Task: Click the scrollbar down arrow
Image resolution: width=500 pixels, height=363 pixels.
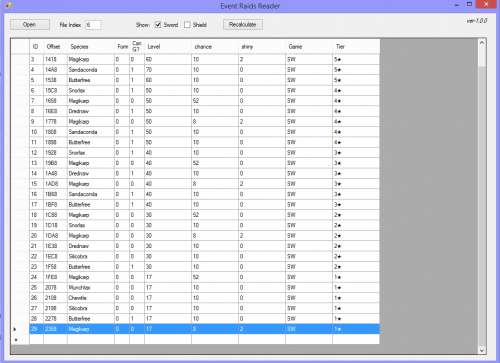Action: pyautogui.click(x=482, y=350)
